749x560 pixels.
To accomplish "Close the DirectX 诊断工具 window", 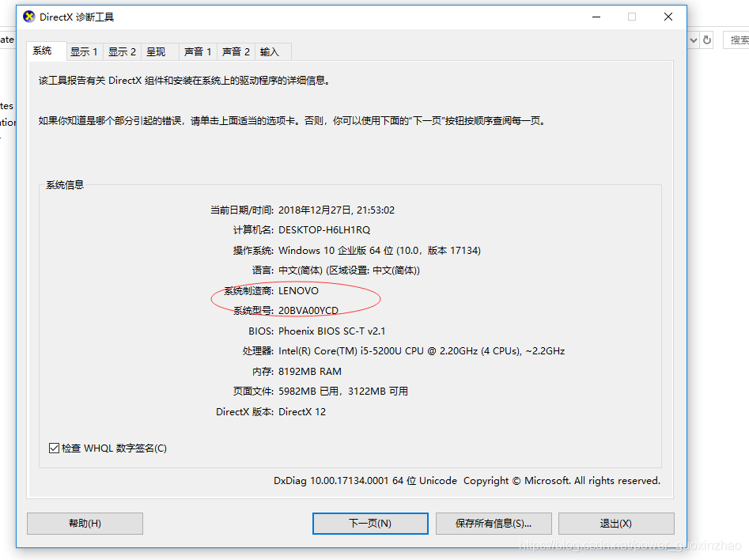I will (668, 17).
